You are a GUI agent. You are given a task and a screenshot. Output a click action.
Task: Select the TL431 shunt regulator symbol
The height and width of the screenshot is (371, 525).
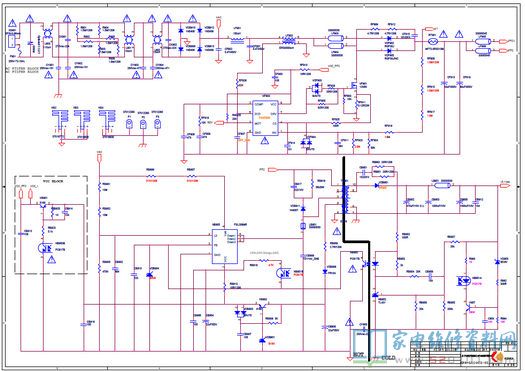(375, 295)
